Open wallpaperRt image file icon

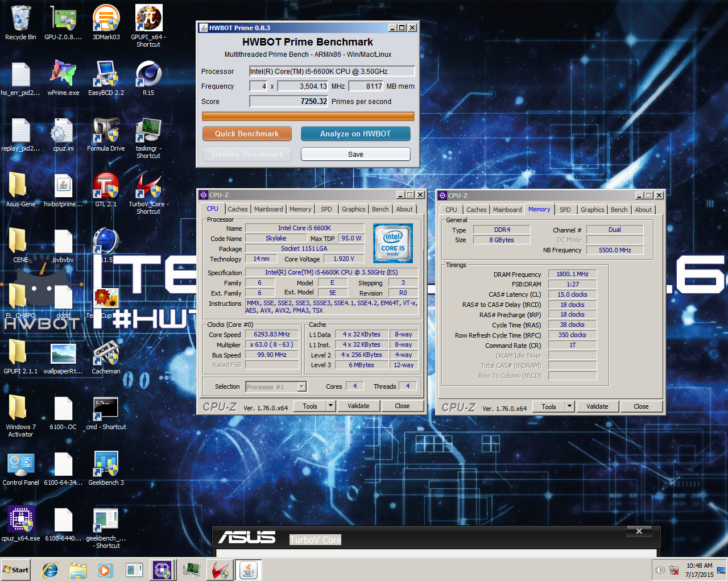[x=63, y=357]
